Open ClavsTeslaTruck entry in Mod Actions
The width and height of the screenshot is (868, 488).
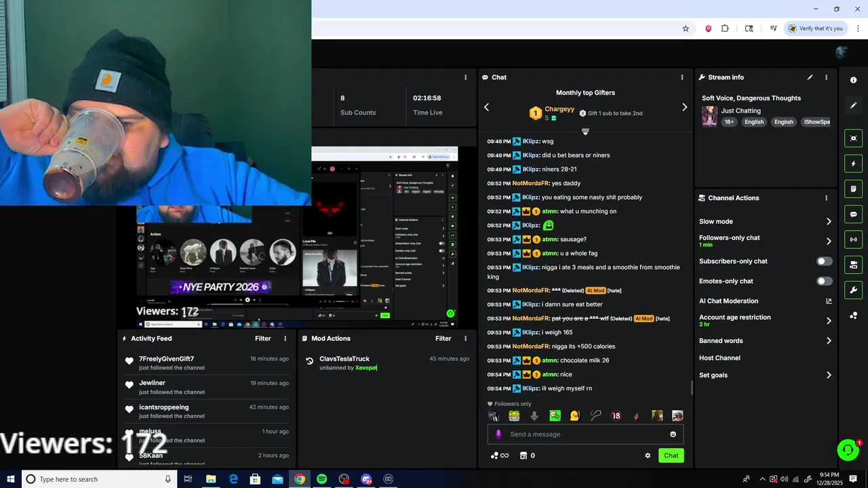(x=344, y=359)
